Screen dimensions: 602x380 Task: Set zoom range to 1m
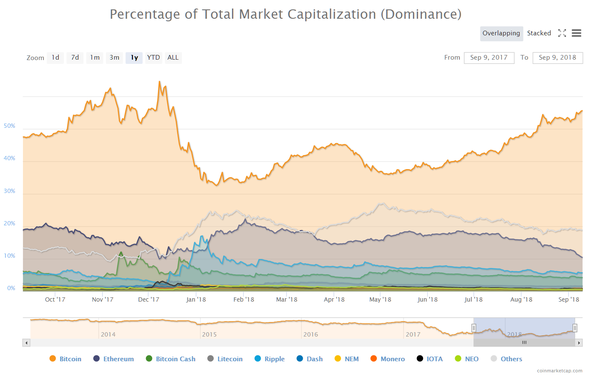click(x=95, y=58)
